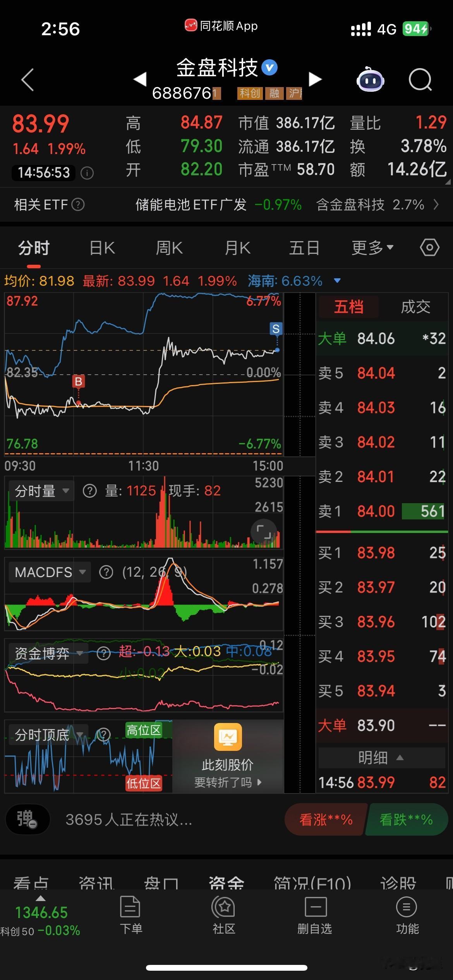Select 买1 price 83.98 row
The height and width of the screenshot is (980, 453).
click(x=381, y=553)
